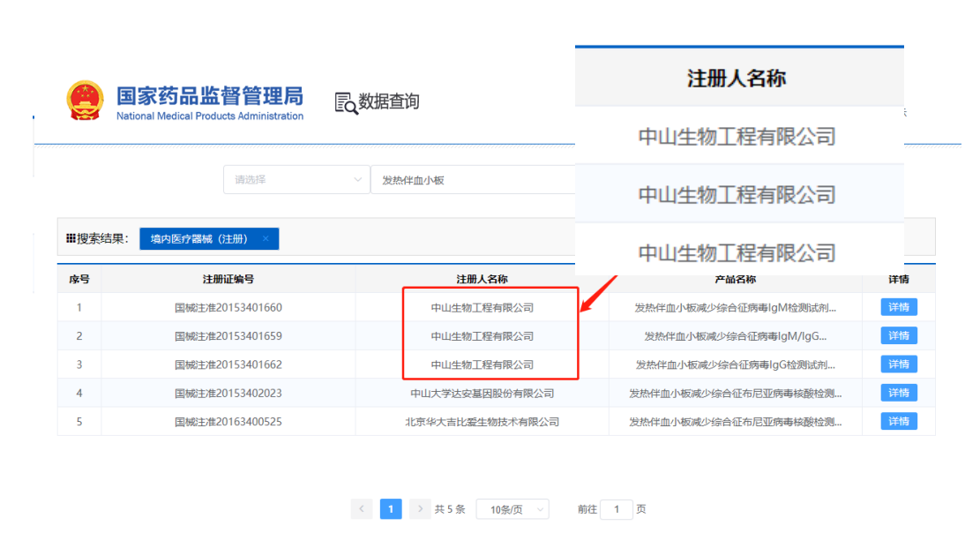Click the grid icon beside 搜索结果
The image size is (980, 541).
[71, 238]
